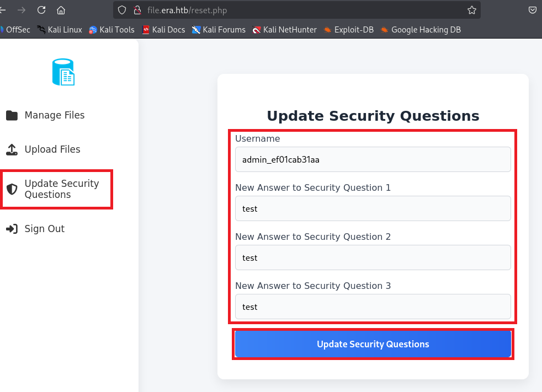The height and width of the screenshot is (392, 542).
Task: Reload the page with the refresh icon
Action: tap(41, 10)
